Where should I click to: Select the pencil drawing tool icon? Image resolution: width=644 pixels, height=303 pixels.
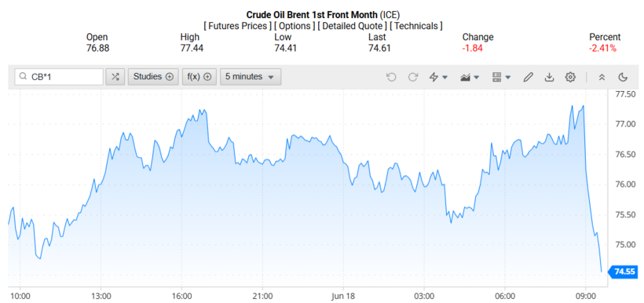[529, 77]
